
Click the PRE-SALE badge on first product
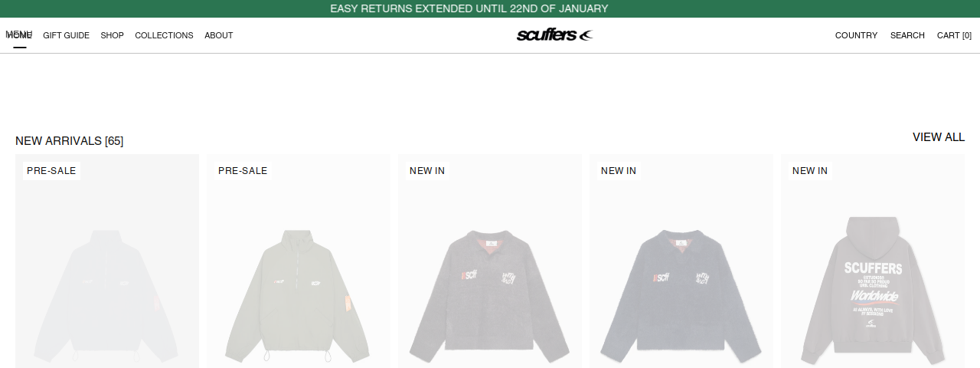(x=51, y=171)
